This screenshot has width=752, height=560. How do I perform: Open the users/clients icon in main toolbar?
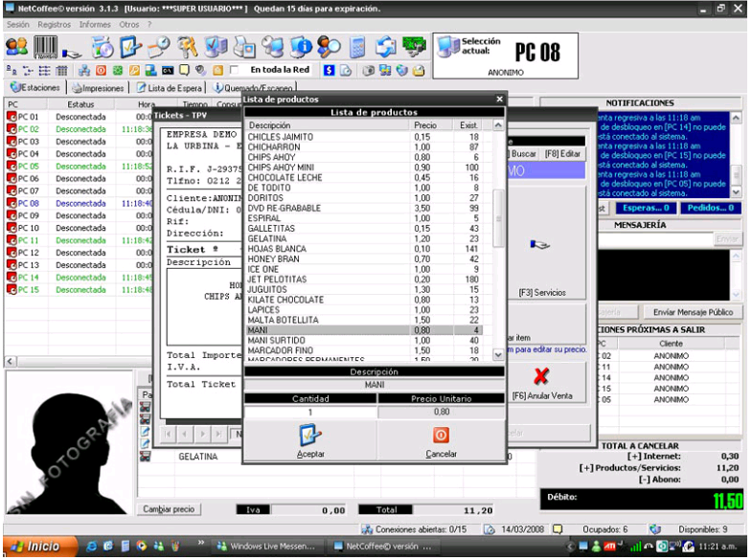point(17,47)
